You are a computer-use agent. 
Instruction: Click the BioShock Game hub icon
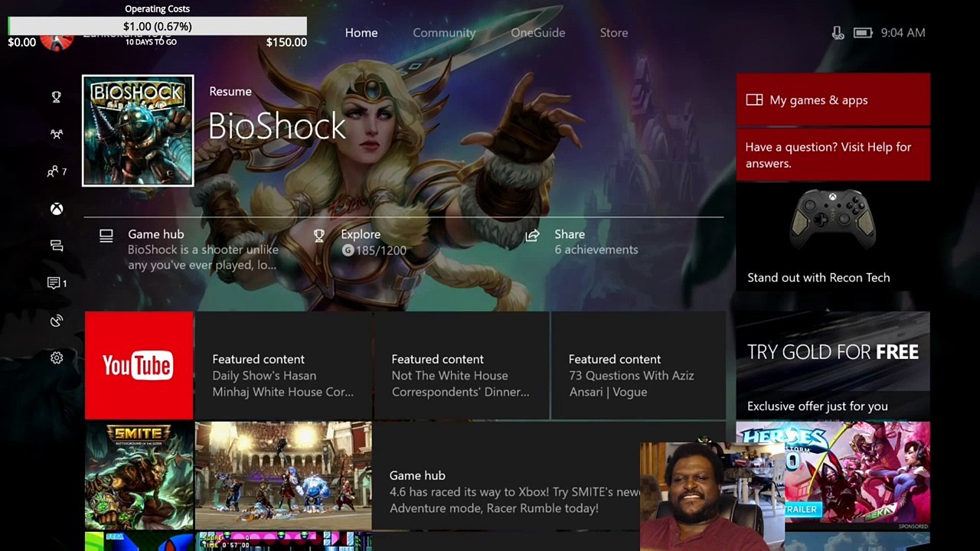pyautogui.click(x=106, y=236)
